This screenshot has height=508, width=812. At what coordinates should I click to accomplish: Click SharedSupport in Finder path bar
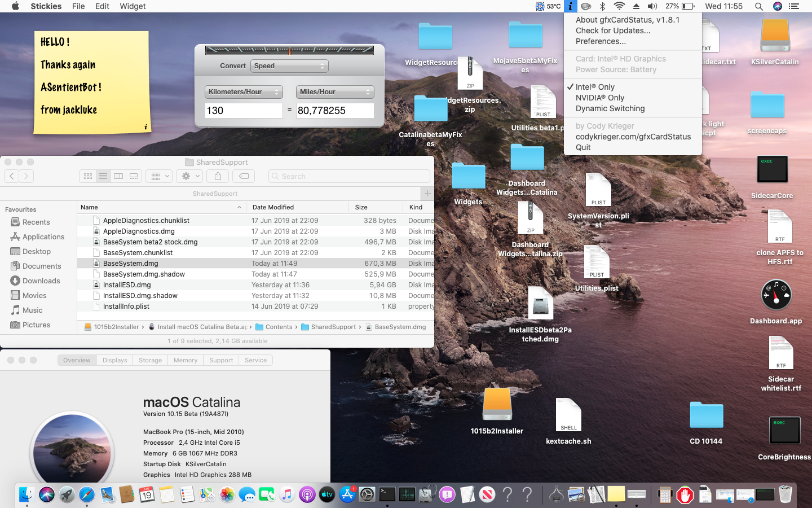click(329, 327)
